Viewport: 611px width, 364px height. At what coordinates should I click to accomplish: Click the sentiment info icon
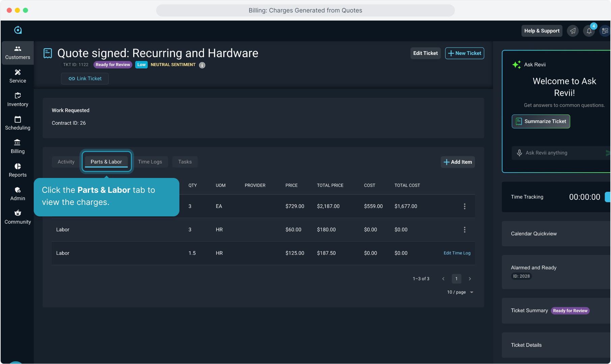click(x=202, y=65)
